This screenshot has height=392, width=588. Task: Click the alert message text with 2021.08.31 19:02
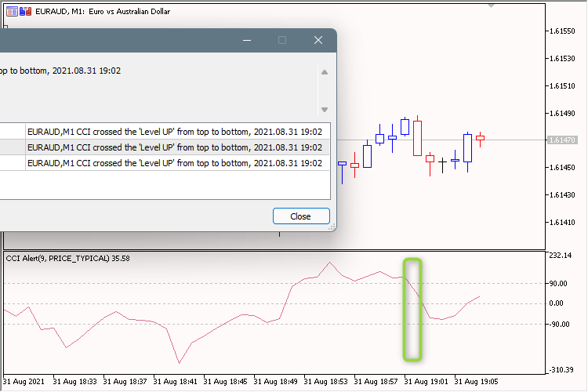pos(60,71)
